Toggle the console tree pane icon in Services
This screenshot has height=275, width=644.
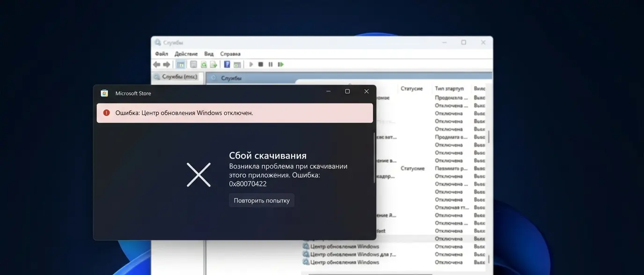click(180, 65)
